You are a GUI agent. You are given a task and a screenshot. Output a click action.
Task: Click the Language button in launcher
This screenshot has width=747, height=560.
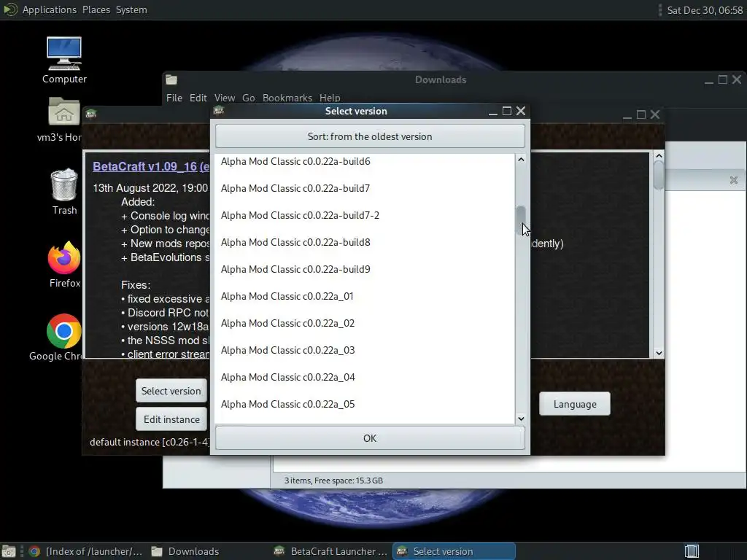click(575, 404)
